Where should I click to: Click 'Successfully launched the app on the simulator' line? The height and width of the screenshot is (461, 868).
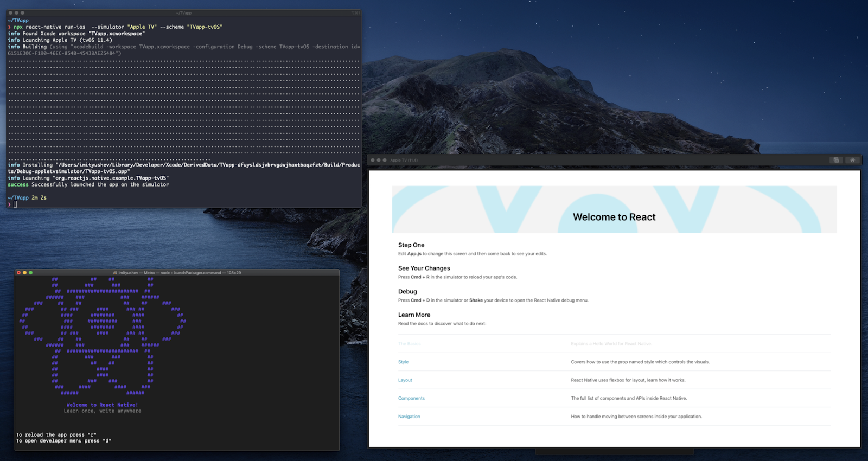pos(88,184)
